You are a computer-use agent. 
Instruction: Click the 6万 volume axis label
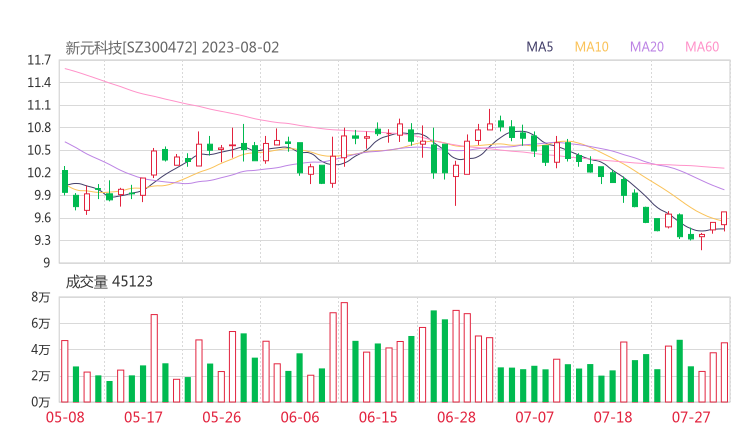tap(41, 324)
